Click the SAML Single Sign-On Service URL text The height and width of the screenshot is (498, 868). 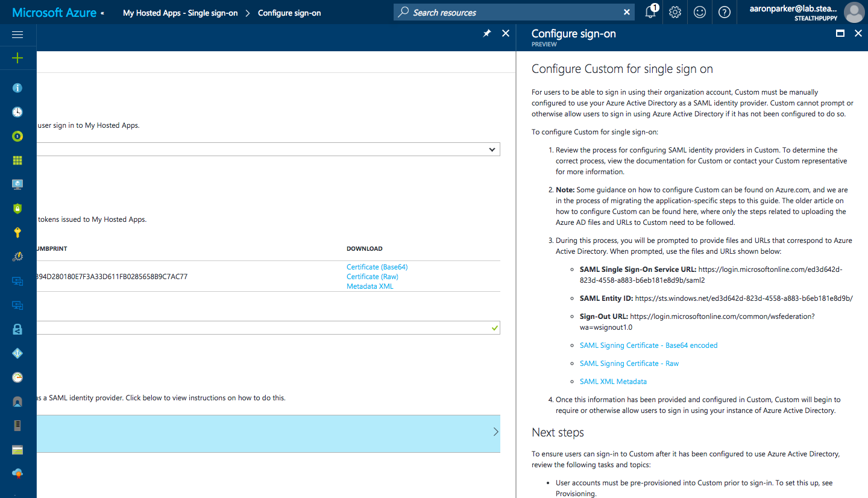711,275
